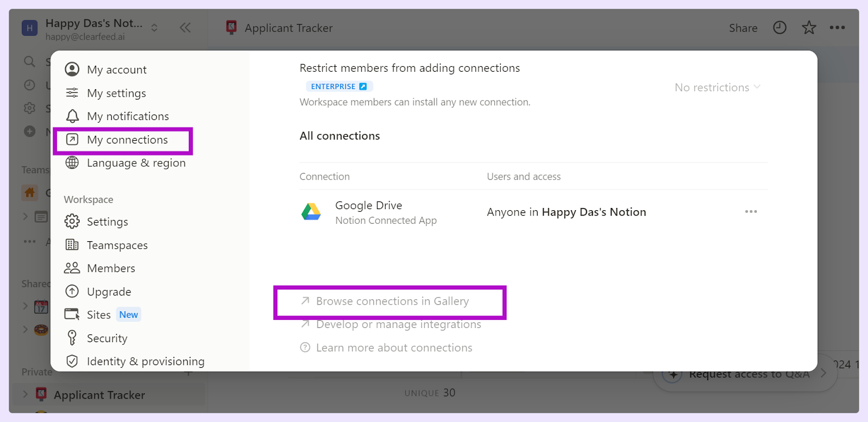The height and width of the screenshot is (422, 868).
Task: Click the workspace Settings gear icon
Action: 72,221
